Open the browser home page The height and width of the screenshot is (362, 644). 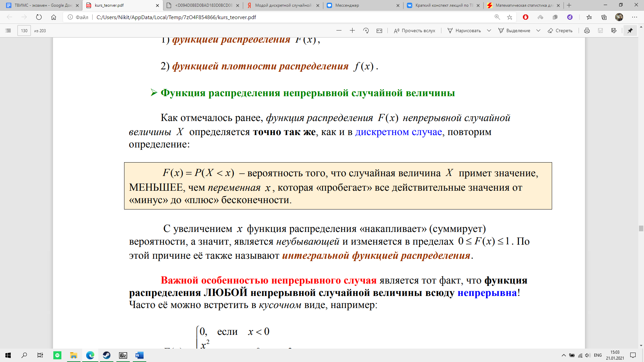click(54, 17)
